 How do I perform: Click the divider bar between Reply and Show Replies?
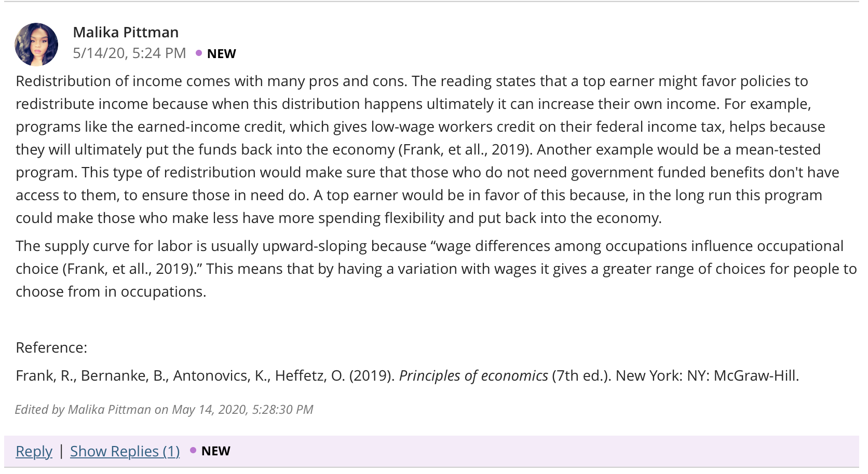coord(61,451)
